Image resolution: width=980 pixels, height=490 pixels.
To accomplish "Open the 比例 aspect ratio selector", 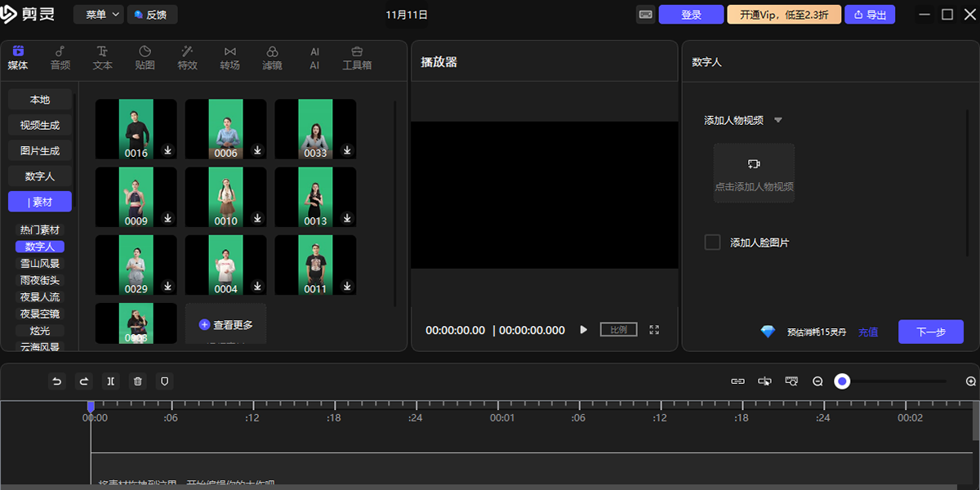I will [618, 330].
